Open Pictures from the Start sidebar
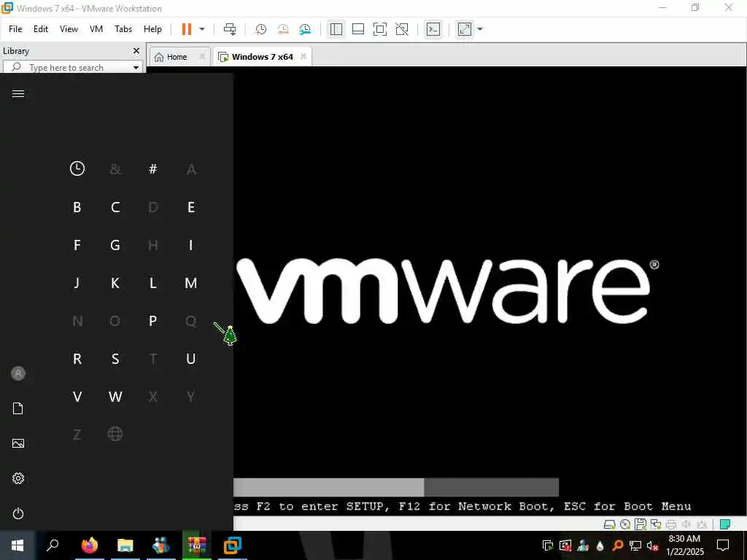This screenshot has width=747, height=560. [18, 443]
